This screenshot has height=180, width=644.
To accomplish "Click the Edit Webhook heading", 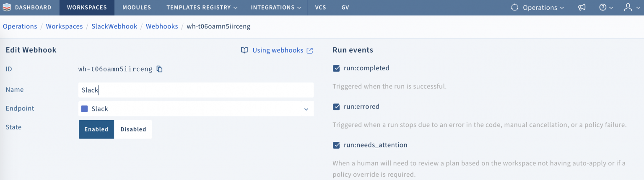I will coord(31,50).
